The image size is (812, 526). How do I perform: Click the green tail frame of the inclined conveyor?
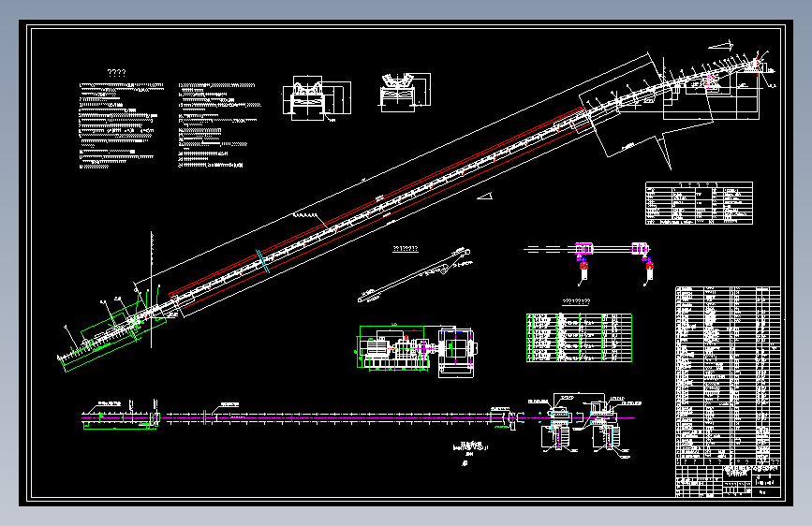coord(114,334)
